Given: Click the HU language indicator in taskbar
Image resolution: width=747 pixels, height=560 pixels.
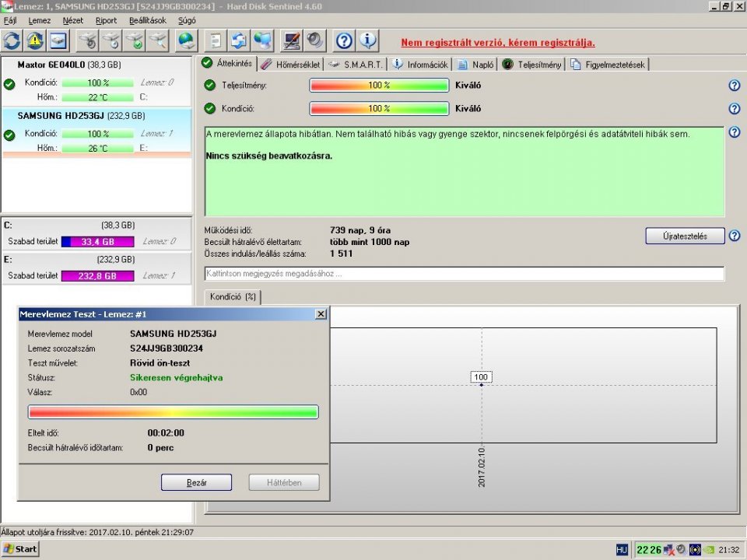Looking at the screenshot, I should tap(622, 550).
